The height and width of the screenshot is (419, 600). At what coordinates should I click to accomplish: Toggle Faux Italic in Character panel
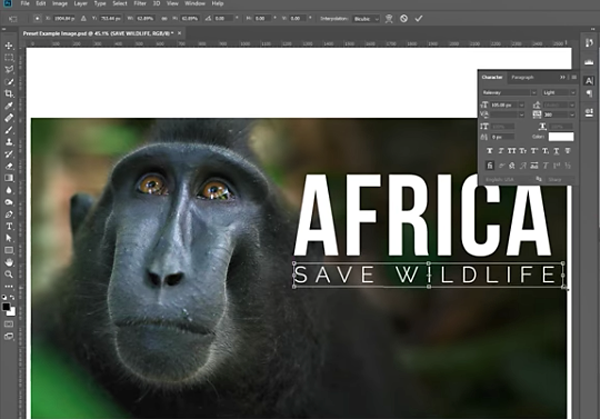501,151
